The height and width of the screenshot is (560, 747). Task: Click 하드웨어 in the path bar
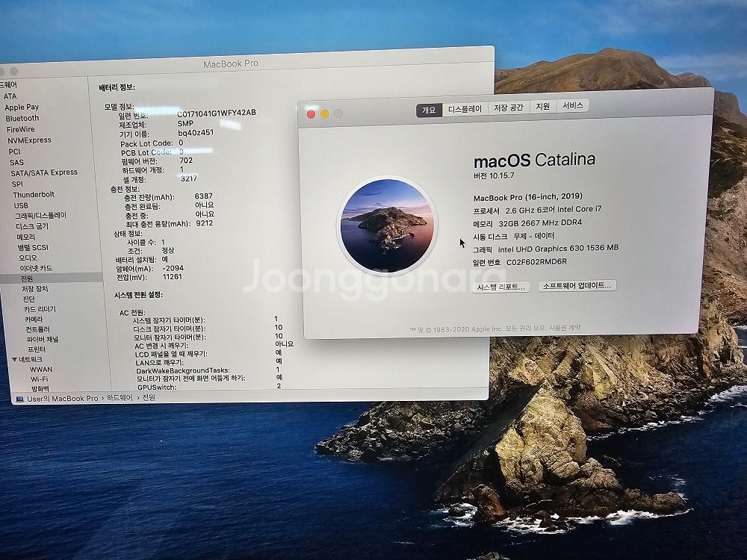pos(120,398)
